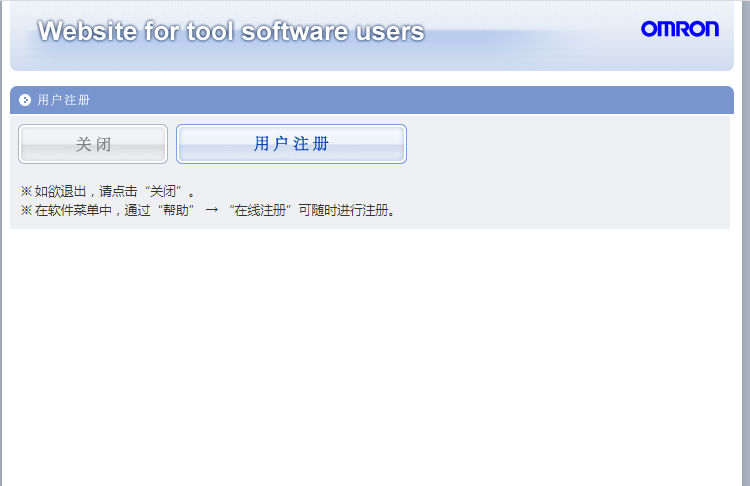Click the "Website for tool software users" title
The height and width of the screenshot is (486, 750).
(x=231, y=32)
